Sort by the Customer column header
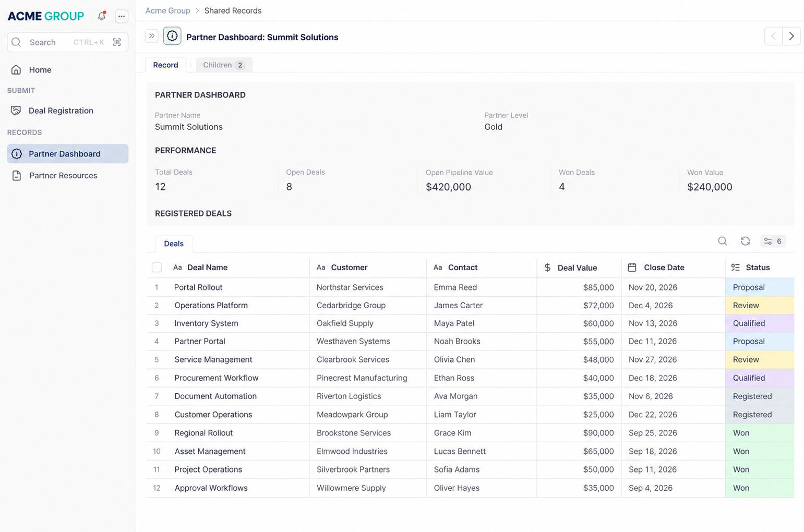This screenshot has width=804, height=532. [x=349, y=268]
